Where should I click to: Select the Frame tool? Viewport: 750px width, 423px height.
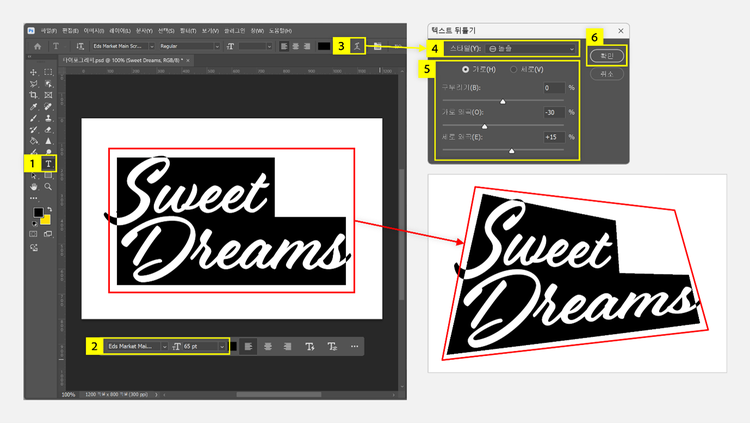click(48, 95)
